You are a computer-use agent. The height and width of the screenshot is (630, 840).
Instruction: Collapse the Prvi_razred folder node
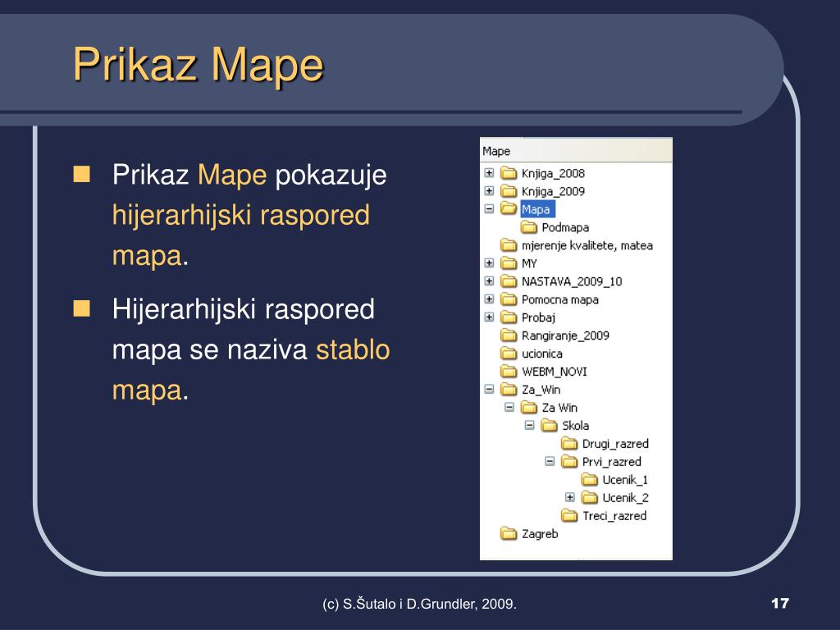click(550, 461)
